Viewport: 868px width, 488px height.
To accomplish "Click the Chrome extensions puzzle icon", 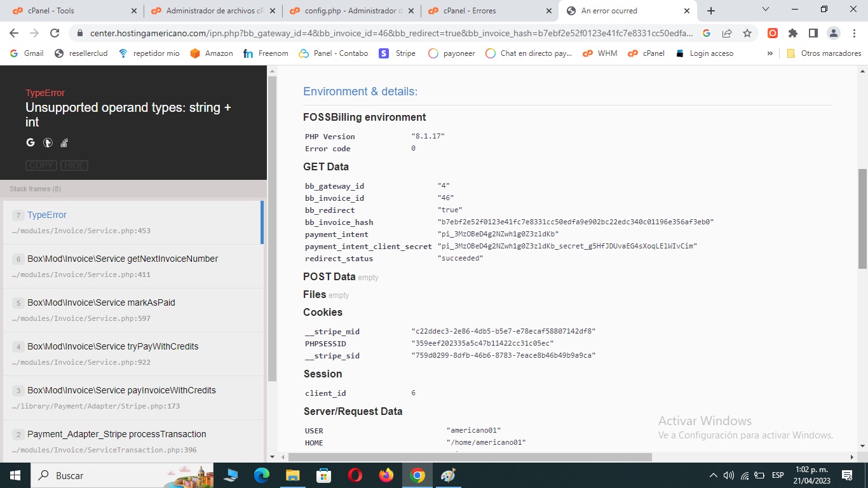I will [792, 32].
